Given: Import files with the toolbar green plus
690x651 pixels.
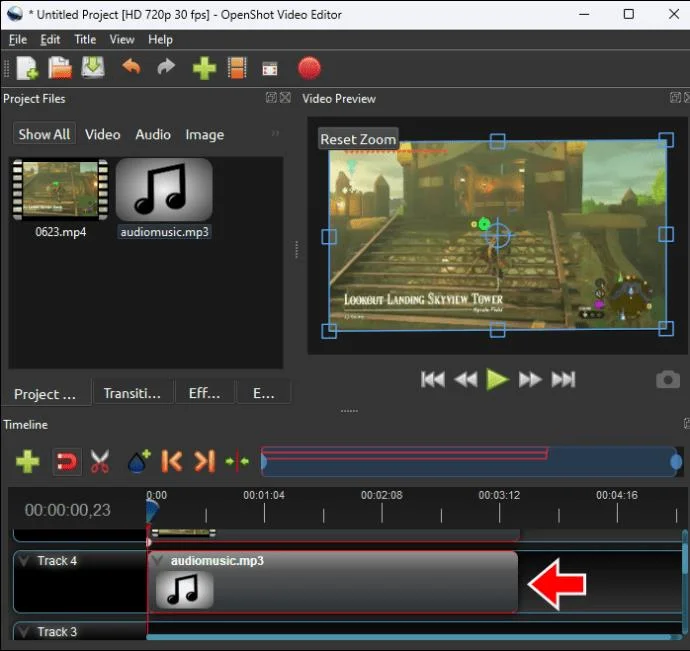Looking at the screenshot, I should tap(204, 68).
